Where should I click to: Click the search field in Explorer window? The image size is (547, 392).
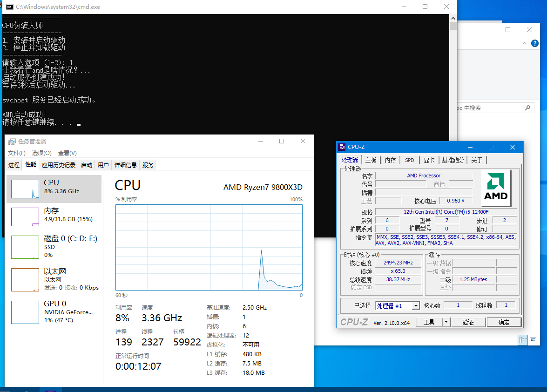pos(495,108)
